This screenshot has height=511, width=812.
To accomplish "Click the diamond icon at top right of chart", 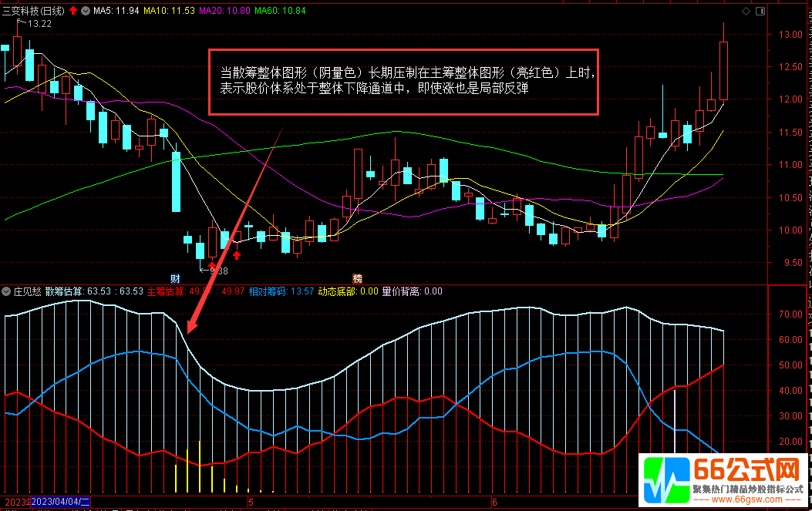I will coord(746,11).
